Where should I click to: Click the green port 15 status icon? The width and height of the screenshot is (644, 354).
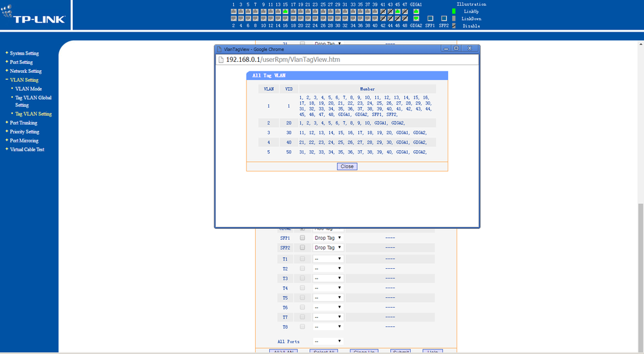click(x=285, y=12)
